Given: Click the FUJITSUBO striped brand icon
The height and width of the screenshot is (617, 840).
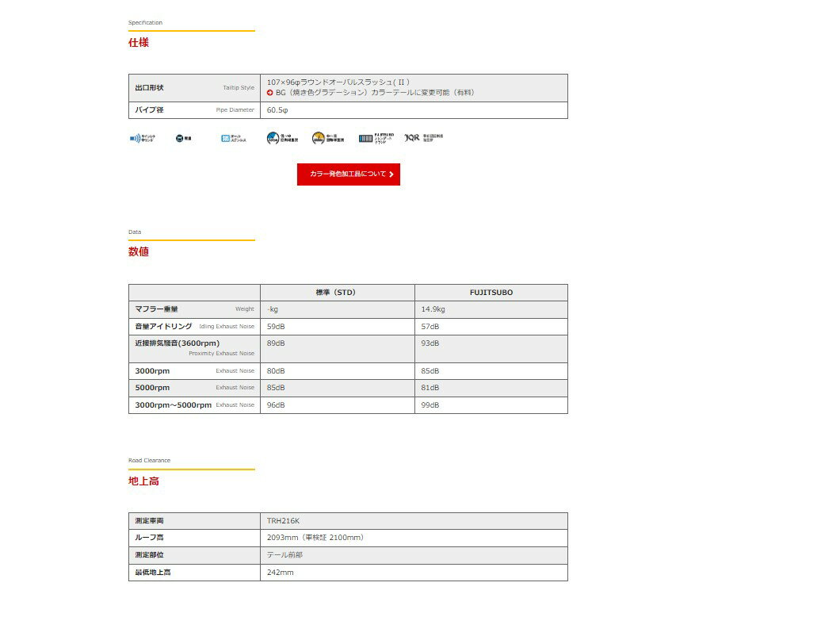Looking at the screenshot, I should point(365,138).
